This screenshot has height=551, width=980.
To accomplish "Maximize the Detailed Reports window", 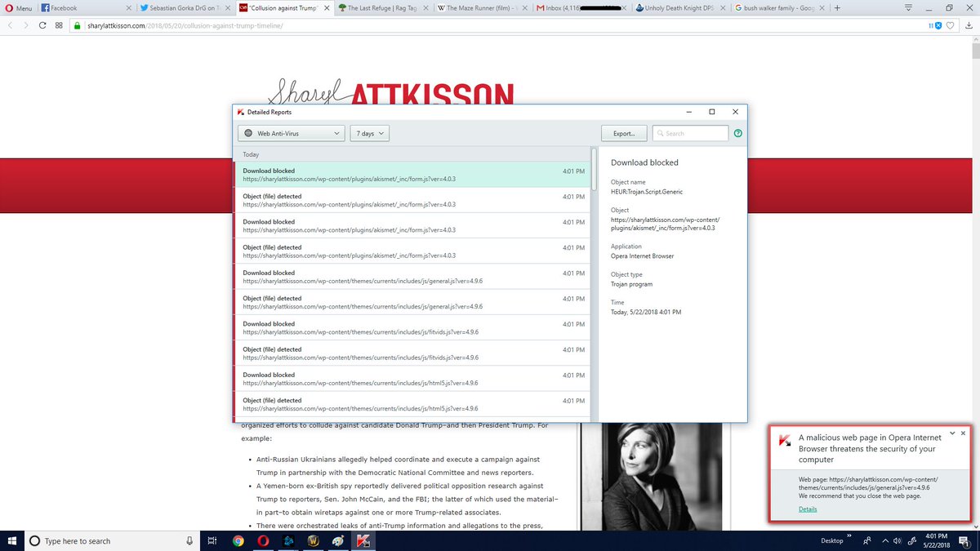I will [711, 112].
